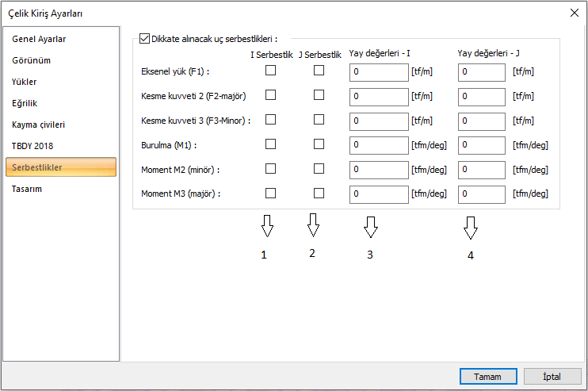Click Yay değerleri - I field for Eksenel yük
Viewport: 588px width, 391px height.
(378, 72)
